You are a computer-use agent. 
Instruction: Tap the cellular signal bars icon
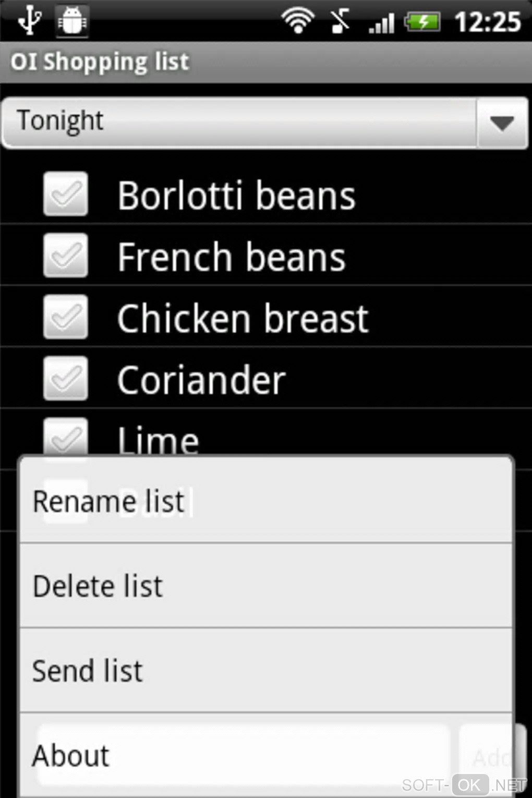(381, 22)
